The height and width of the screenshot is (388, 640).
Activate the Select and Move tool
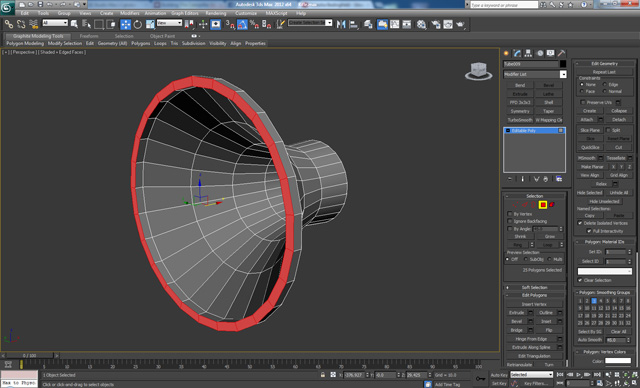coord(125,24)
